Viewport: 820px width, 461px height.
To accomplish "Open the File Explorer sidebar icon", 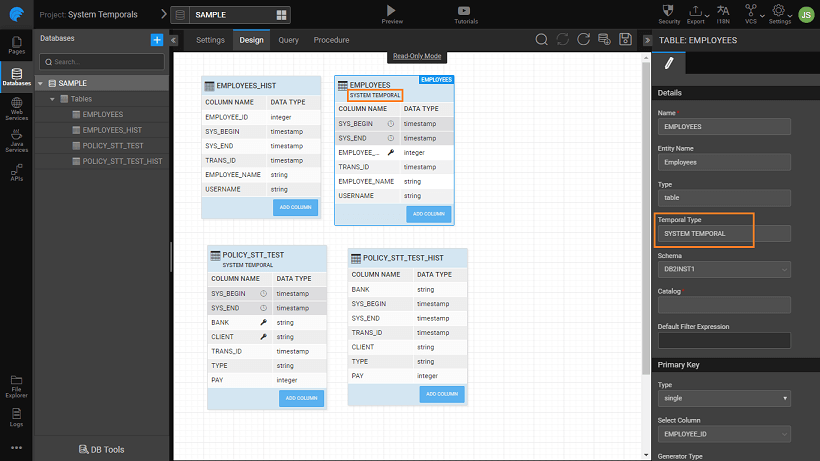I will [16, 383].
